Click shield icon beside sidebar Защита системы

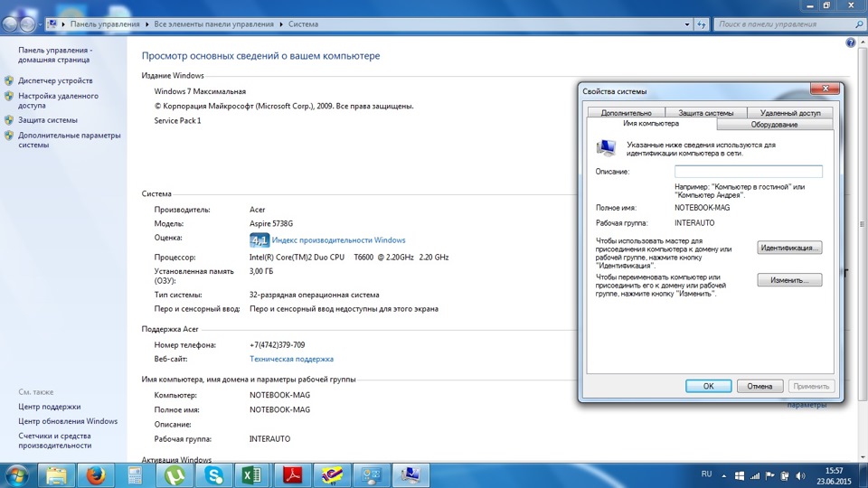pyautogui.click(x=9, y=120)
